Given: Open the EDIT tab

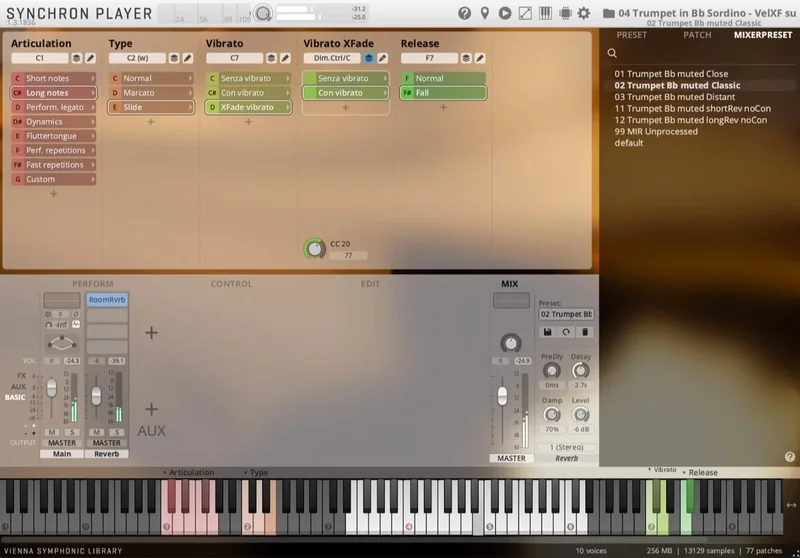Looking at the screenshot, I should click(370, 284).
